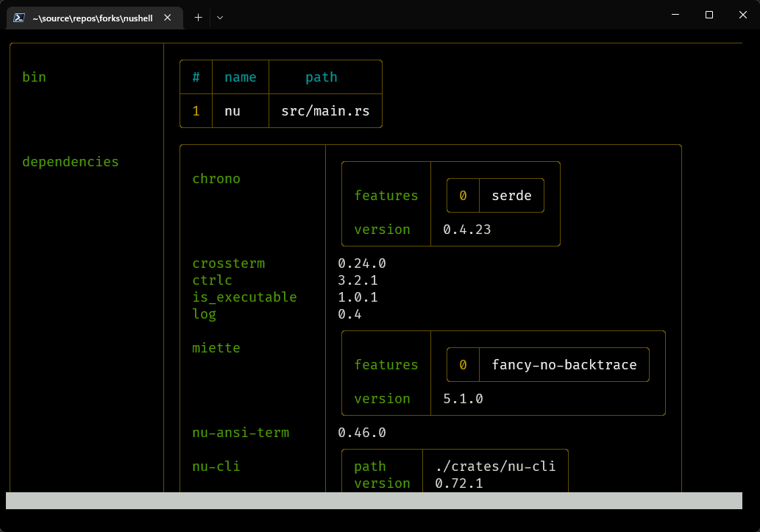
Task: Click the 'dependencies' key label
Action: (71, 161)
